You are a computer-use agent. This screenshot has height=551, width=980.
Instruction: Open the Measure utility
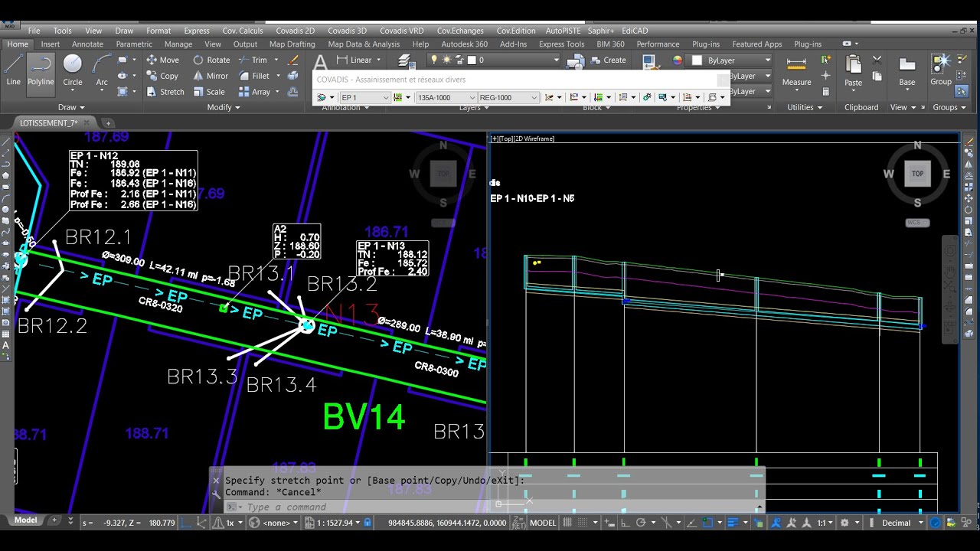(796, 71)
